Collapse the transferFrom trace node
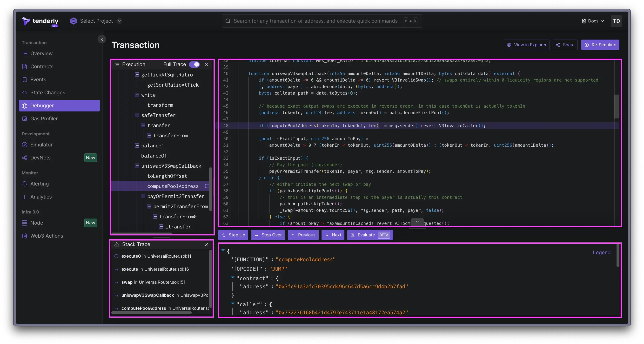644x344 pixels. (149, 135)
